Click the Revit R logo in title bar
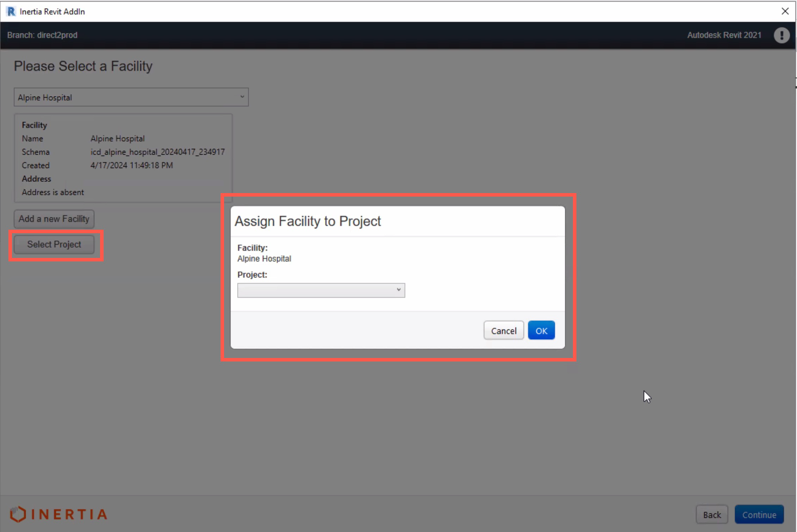The height and width of the screenshot is (532, 797). (x=11, y=11)
